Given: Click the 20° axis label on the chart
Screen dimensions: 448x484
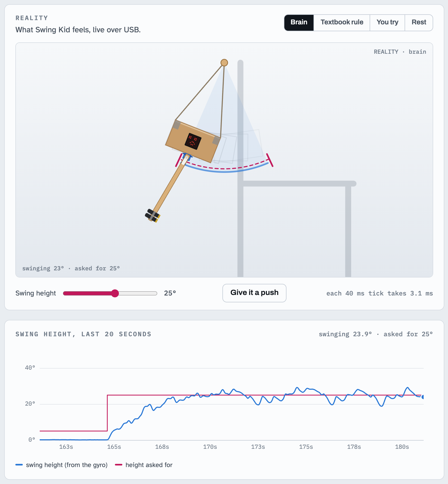Looking at the screenshot, I should point(30,404).
